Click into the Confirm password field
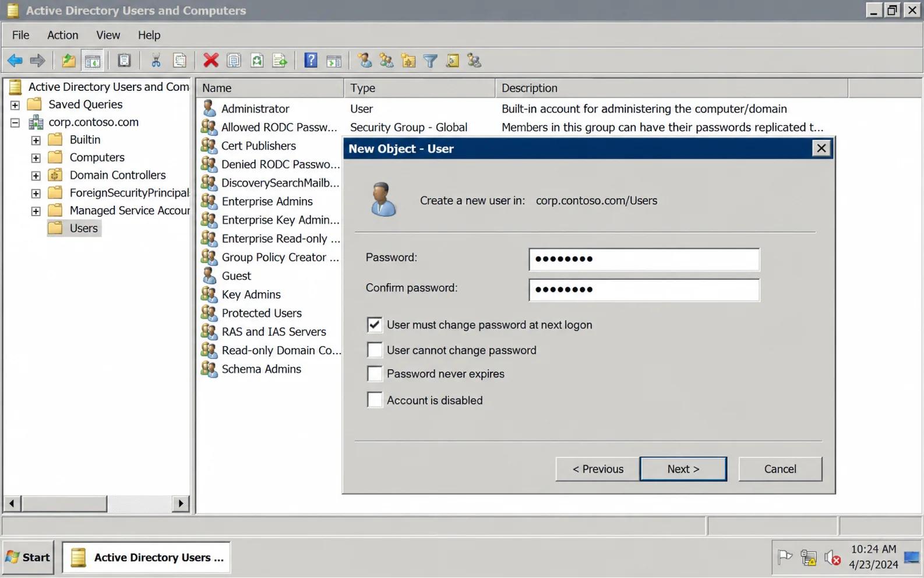The height and width of the screenshot is (578, 924). click(x=644, y=290)
